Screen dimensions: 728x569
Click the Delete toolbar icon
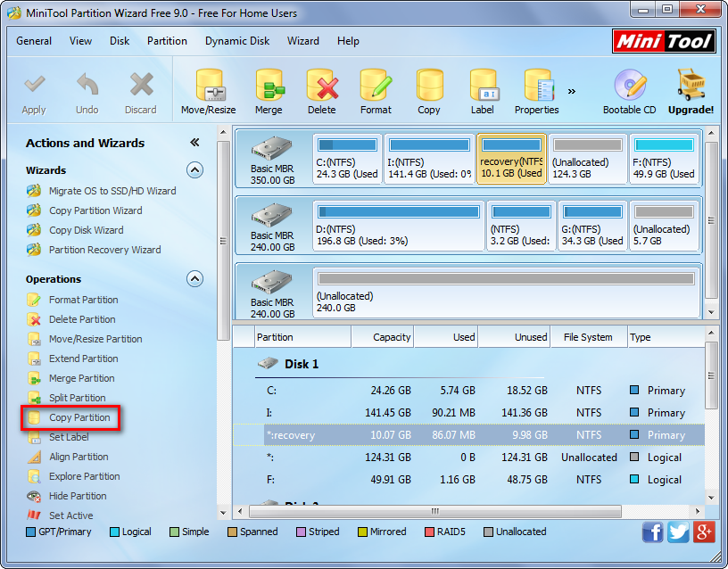pyautogui.click(x=322, y=86)
